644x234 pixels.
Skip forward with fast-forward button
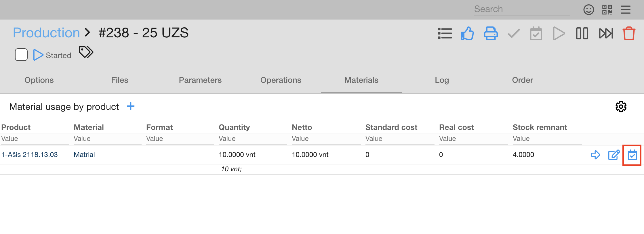click(606, 34)
